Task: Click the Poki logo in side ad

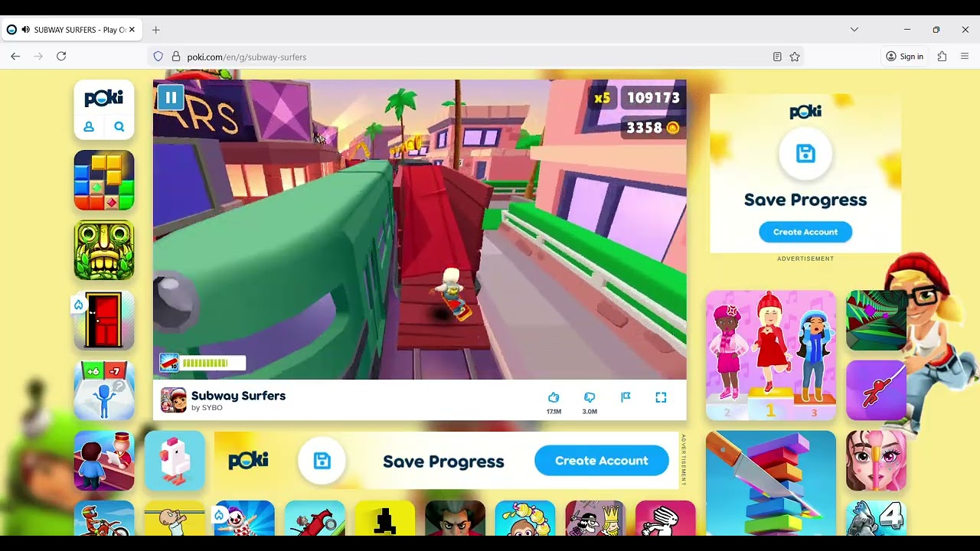Action: tap(805, 112)
